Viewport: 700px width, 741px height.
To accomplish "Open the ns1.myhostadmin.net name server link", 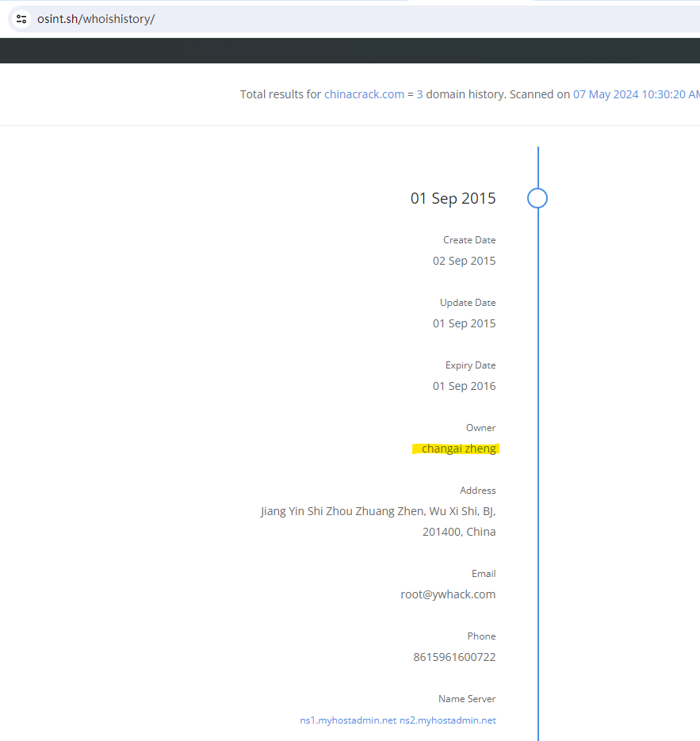I will (x=348, y=720).
